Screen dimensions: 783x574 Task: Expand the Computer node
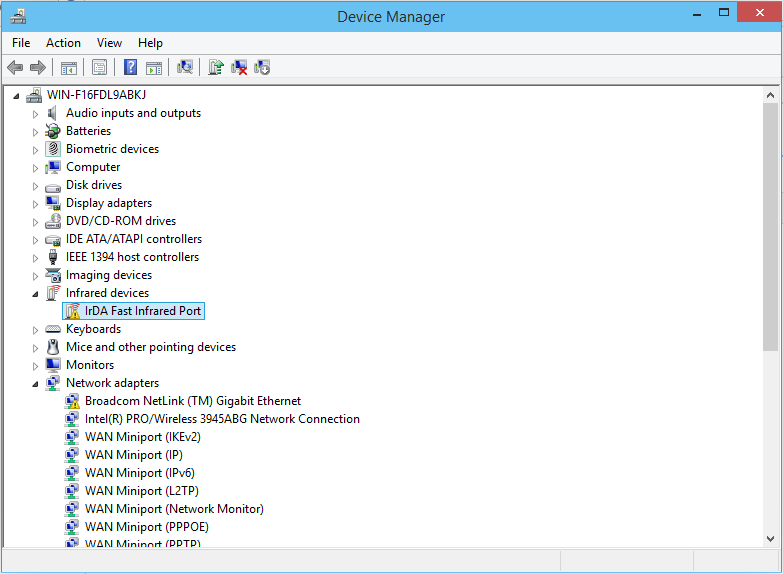click(x=35, y=168)
